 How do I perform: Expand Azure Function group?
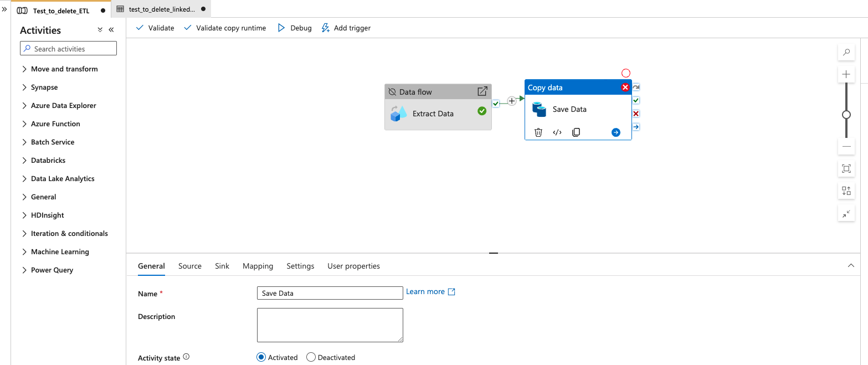point(24,124)
